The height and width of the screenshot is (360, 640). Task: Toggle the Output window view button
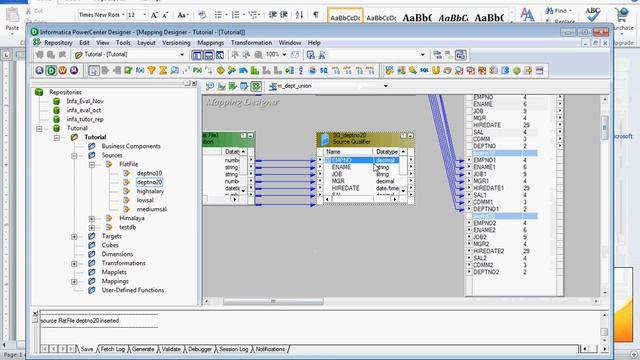click(208, 55)
